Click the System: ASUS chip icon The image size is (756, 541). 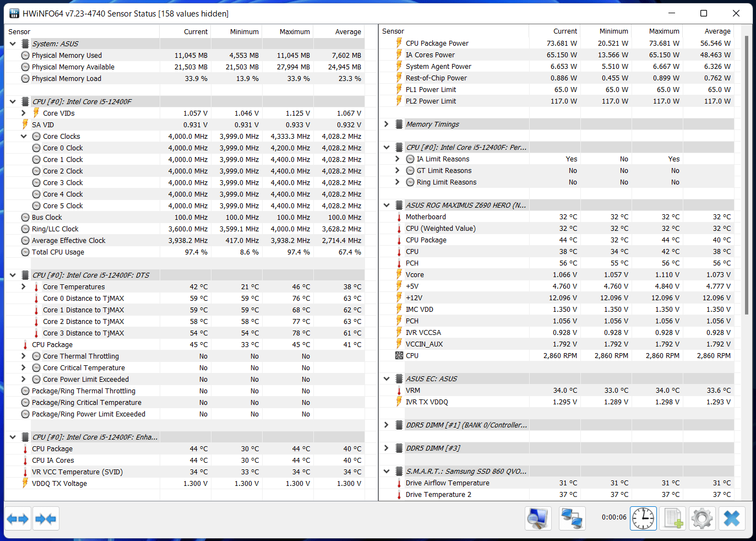(x=25, y=44)
